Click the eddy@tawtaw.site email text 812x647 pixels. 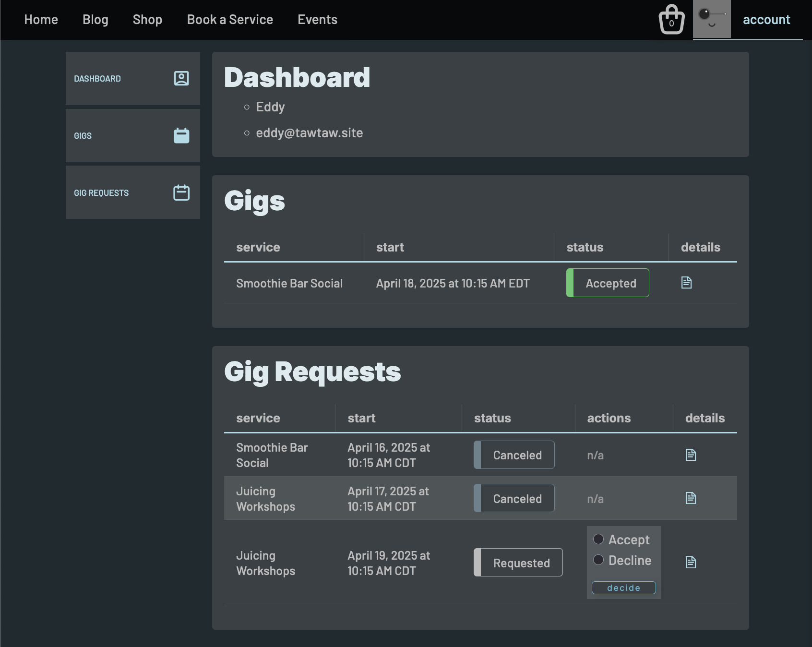pyautogui.click(x=310, y=133)
